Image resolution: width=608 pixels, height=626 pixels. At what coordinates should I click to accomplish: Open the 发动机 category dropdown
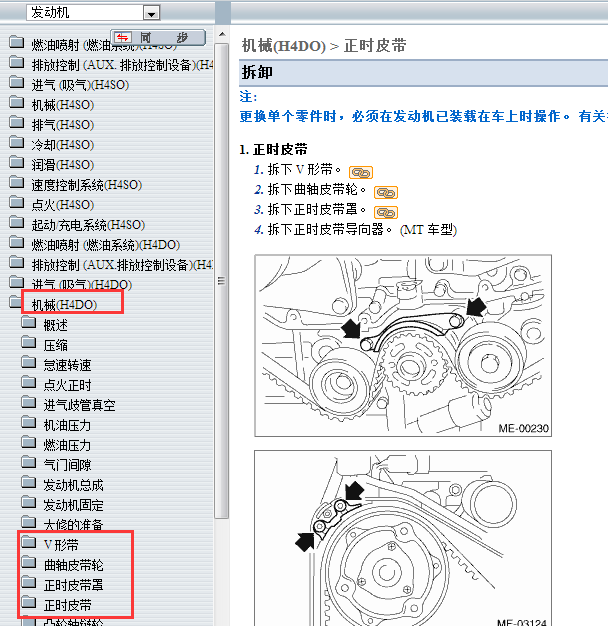point(151,13)
